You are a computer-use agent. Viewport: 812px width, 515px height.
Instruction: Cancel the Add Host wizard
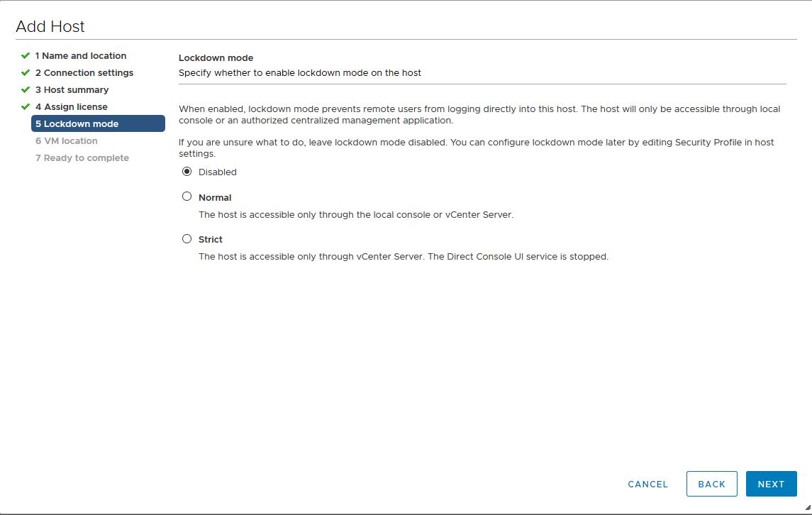648,484
